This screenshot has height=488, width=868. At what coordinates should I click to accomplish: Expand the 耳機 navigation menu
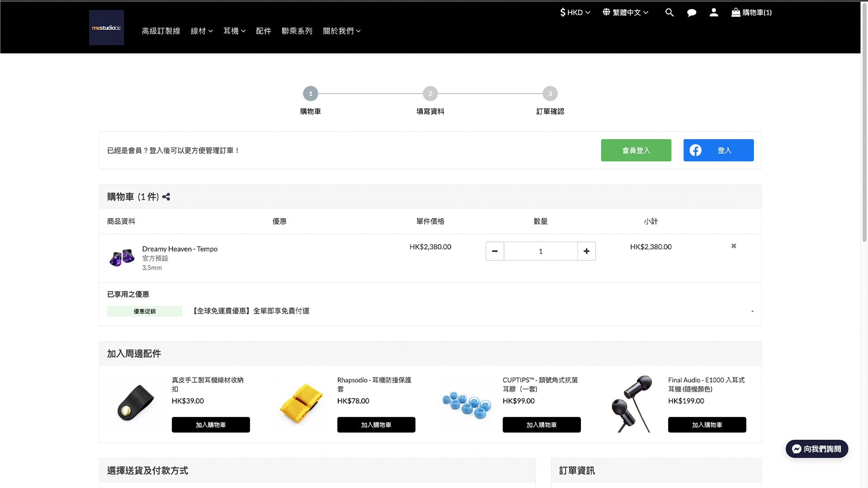click(x=234, y=31)
